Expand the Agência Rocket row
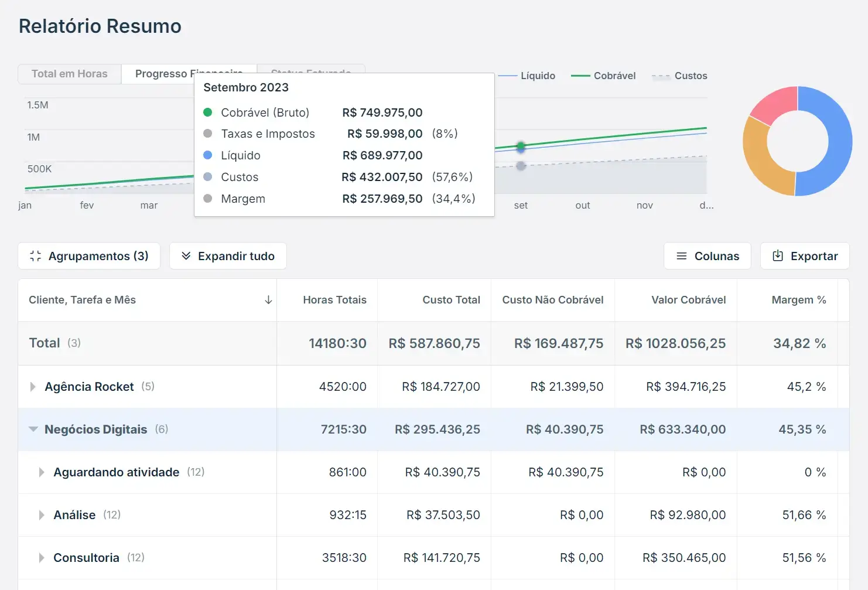 pyautogui.click(x=33, y=387)
